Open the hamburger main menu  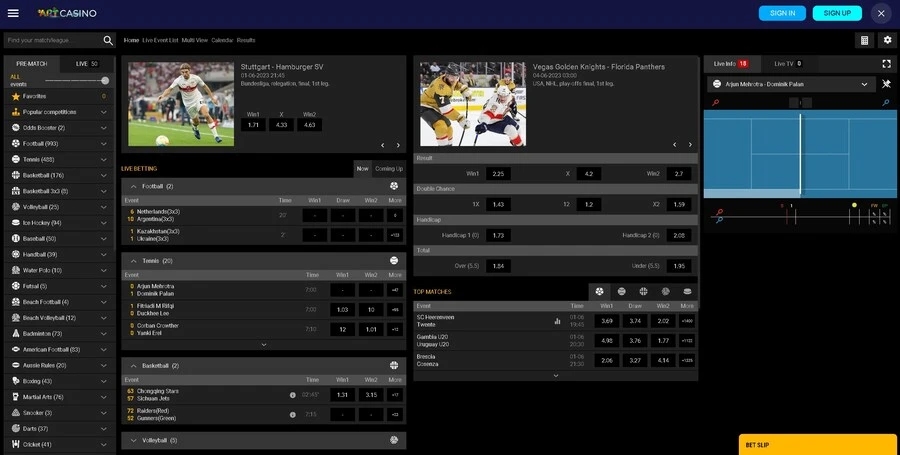point(13,13)
